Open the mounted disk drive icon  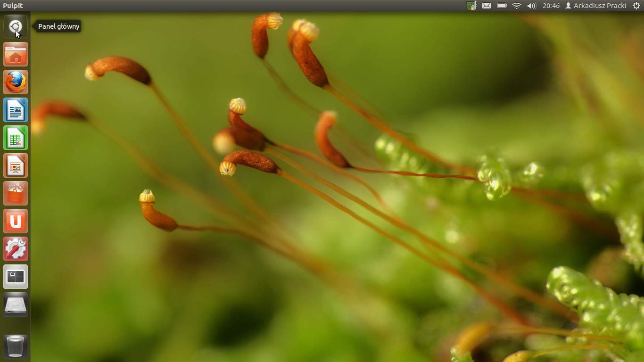[16, 304]
